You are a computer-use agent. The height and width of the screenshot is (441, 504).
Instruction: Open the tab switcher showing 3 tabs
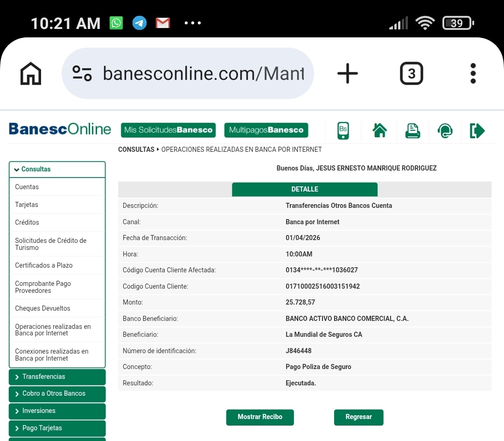pos(411,73)
